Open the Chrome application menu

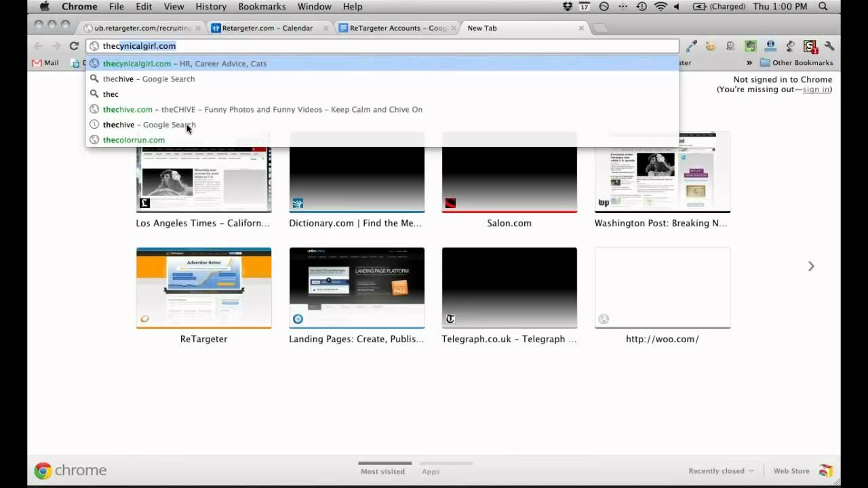(x=79, y=7)
